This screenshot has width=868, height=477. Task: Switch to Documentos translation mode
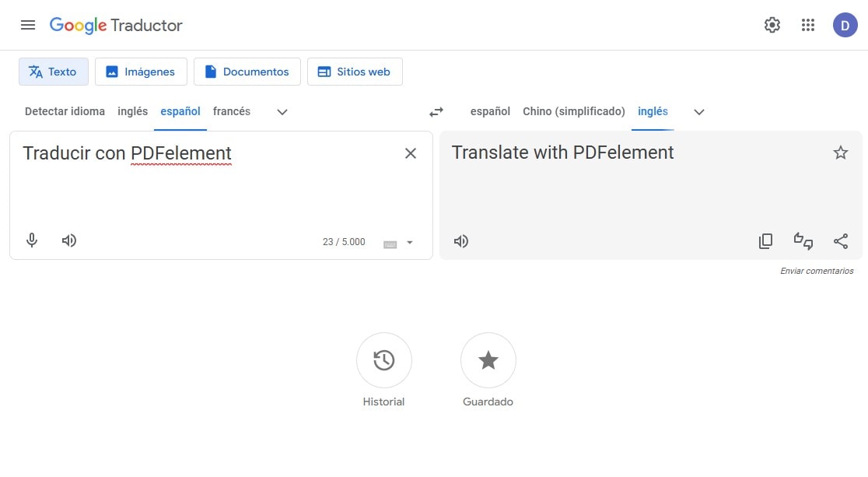[247, 72]
